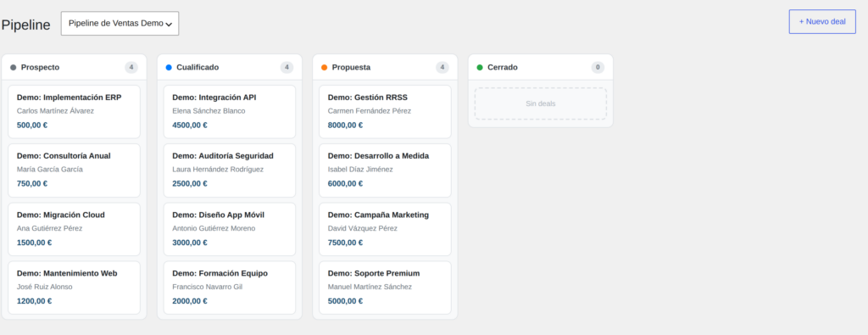Select the Demo: Soporte Premium deal
This screenshot has height=335, width=868.
pos(386,288)
